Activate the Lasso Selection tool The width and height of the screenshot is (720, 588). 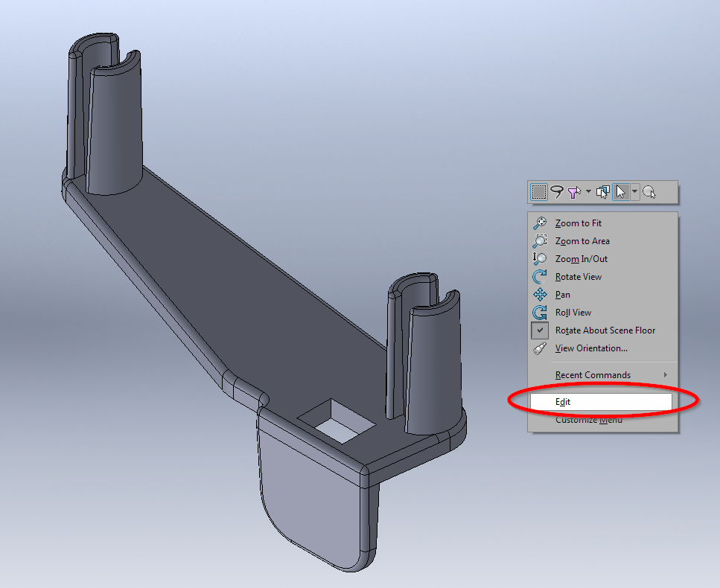557,192
